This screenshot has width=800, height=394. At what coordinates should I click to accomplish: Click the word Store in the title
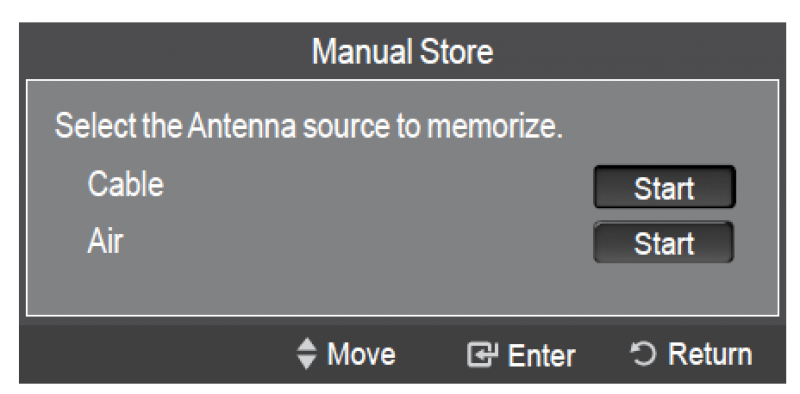456,52
